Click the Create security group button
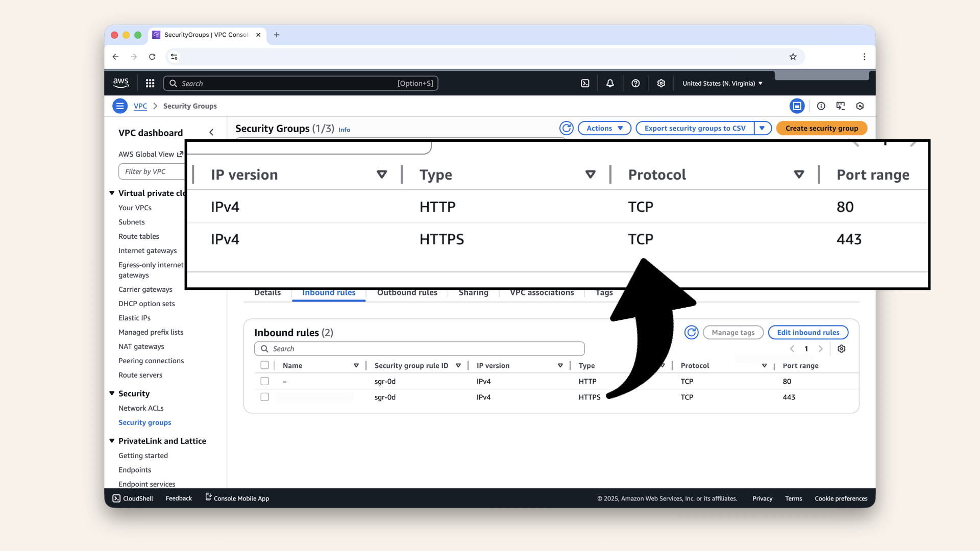This screenshot has height=551, width=980. [x=821, y=128]
